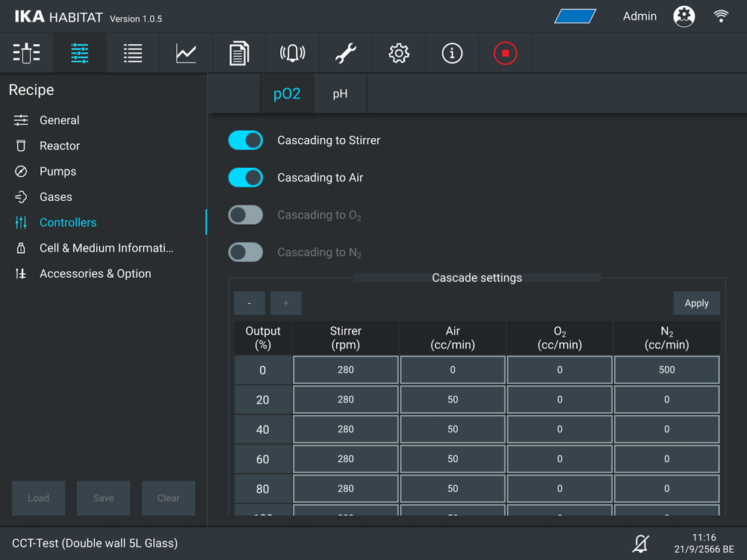Edit Stirrer field at output 40

(346, 429)
